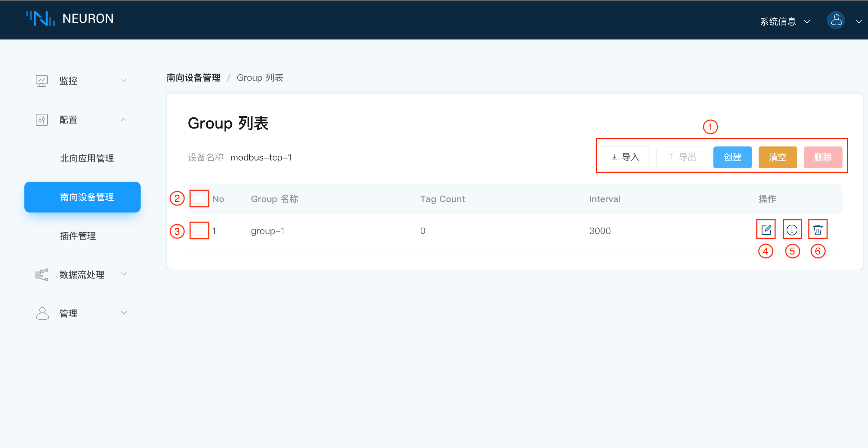Click the Group 名称 column header
The height and width of the screenshot is (448, 868).
[275, 199]
